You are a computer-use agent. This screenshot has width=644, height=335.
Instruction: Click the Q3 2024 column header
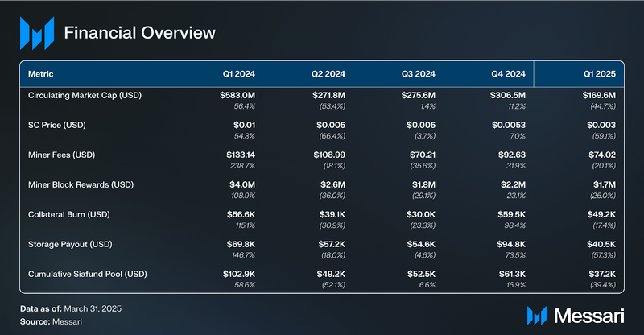(x=418, y=74)
